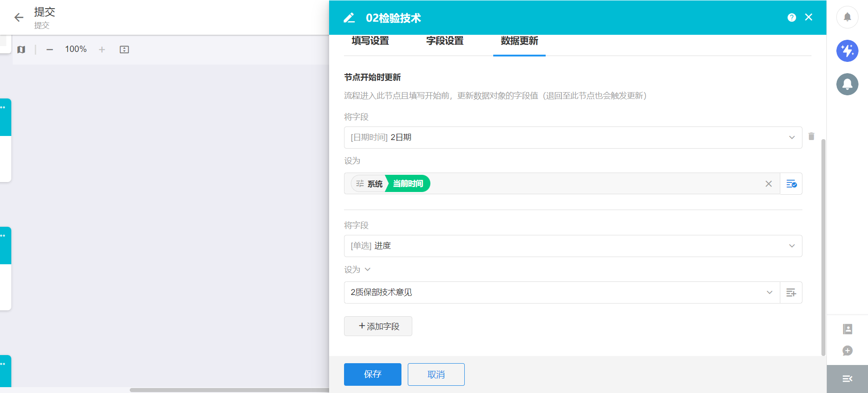Image resolution: width=868 pixels, height=393 pixels.
Task: Expand the 设为 mode chevron
Action: click(368, 270)
